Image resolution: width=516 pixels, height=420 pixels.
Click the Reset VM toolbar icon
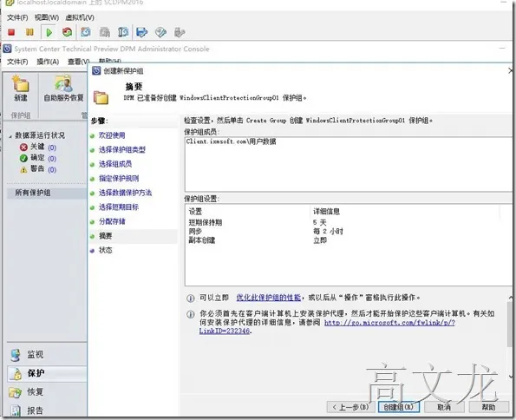pos(67,32)
